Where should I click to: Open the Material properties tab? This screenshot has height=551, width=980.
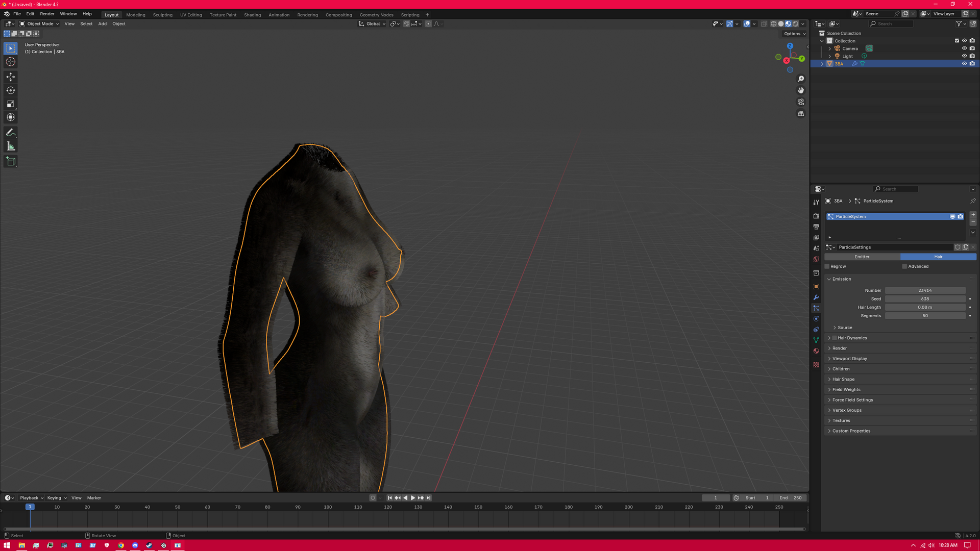816,351
